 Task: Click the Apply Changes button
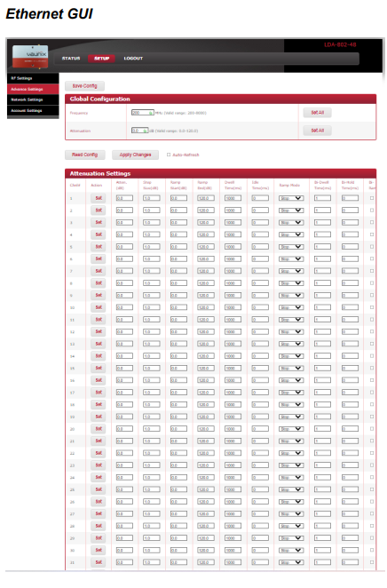[x=135, y=155]
